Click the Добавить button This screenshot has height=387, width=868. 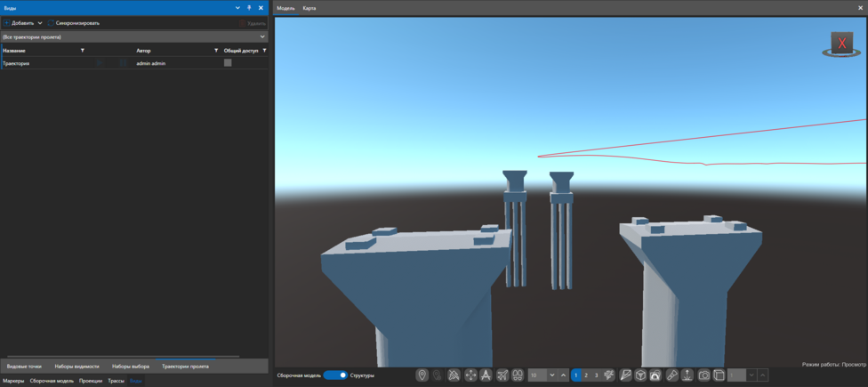20,23
